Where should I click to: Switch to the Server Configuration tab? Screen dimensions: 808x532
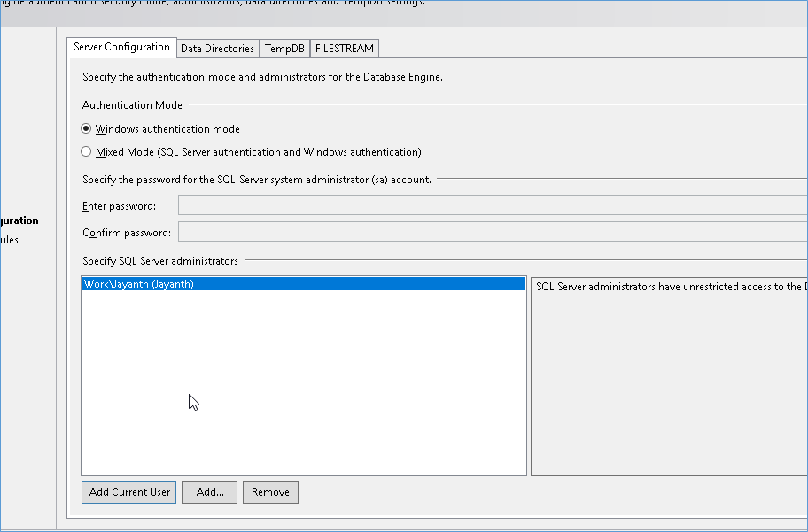point(121,47)
